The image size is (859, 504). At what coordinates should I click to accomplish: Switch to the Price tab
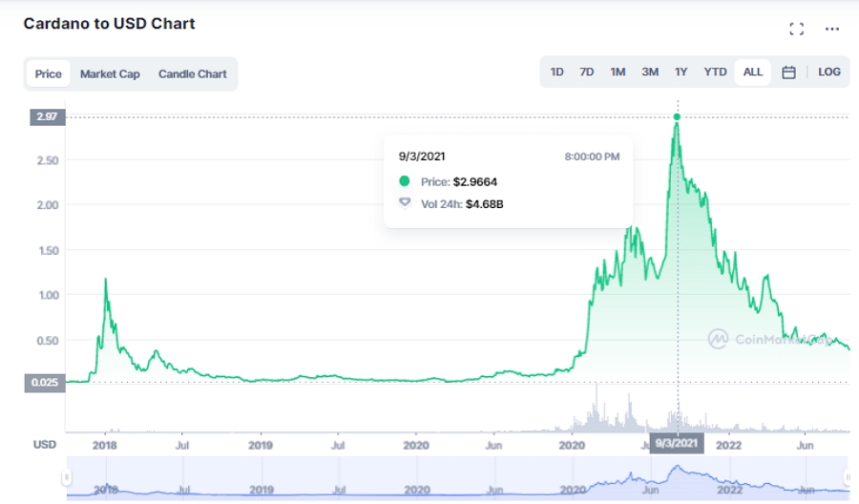tap(48, 73)
